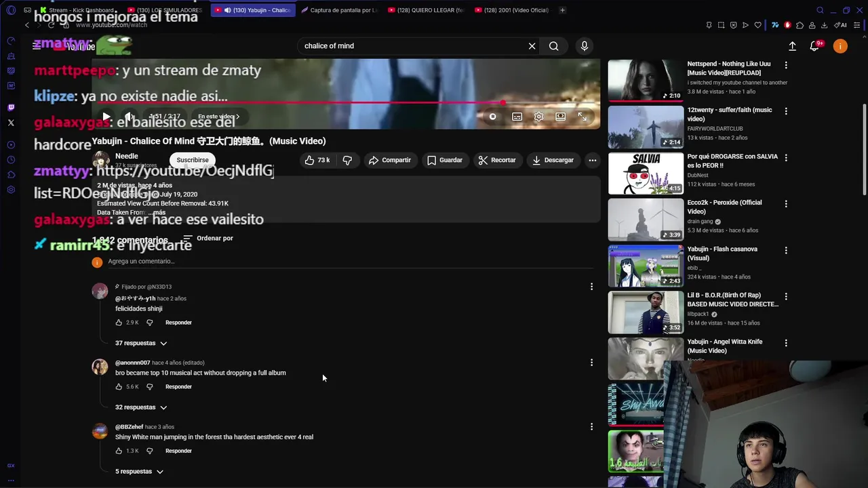Open the X icon in Opera sidebar
Screen dimensions: 868x488
(11, 123)
